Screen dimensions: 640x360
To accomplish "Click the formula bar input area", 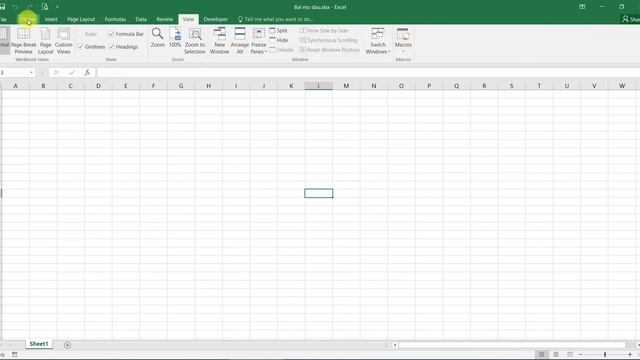I will point(367,73).
